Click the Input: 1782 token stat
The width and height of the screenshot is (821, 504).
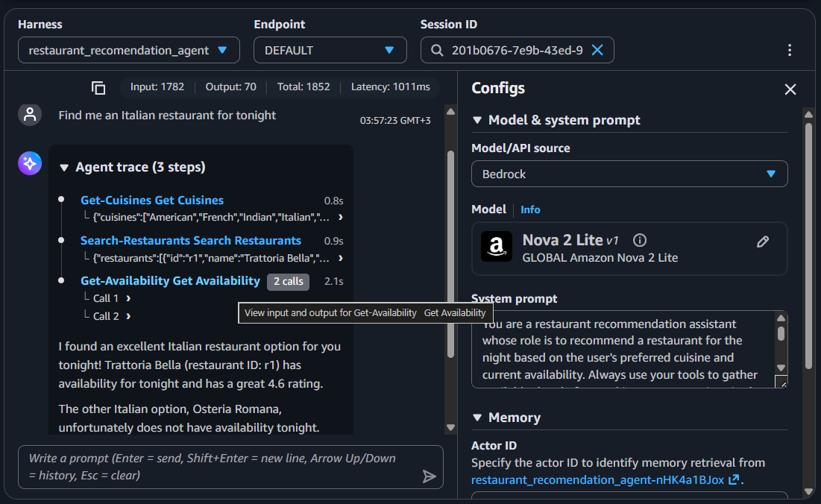157,87
